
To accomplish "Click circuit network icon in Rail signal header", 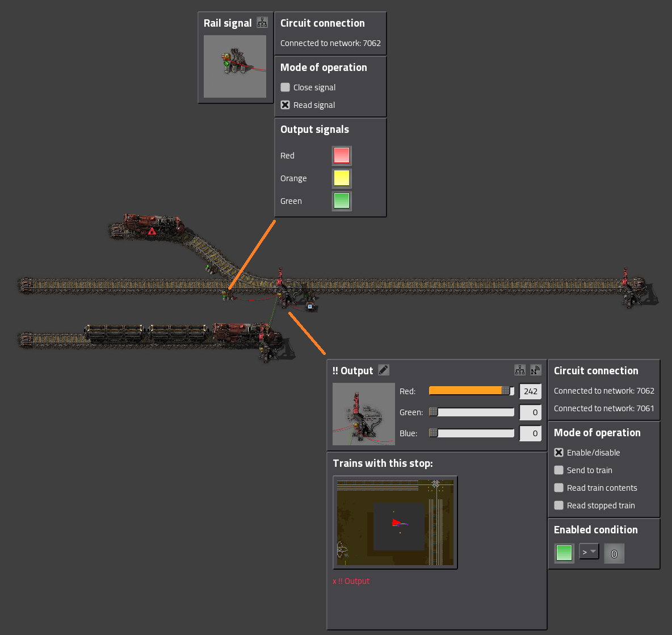I will (262, 22).
